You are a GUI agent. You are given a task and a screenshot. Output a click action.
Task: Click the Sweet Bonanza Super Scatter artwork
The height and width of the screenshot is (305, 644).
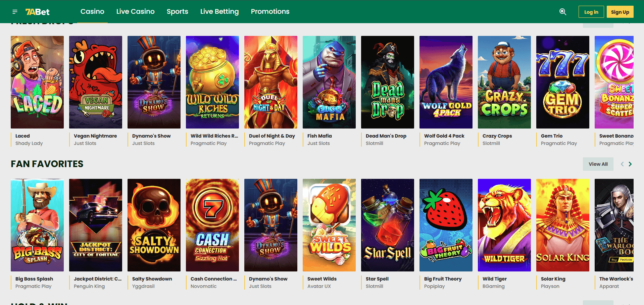(614, 82)
